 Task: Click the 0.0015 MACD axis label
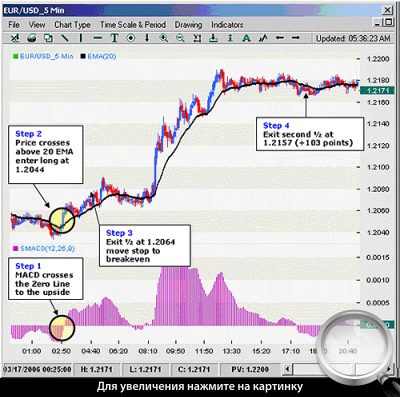(x=378, y=257)
